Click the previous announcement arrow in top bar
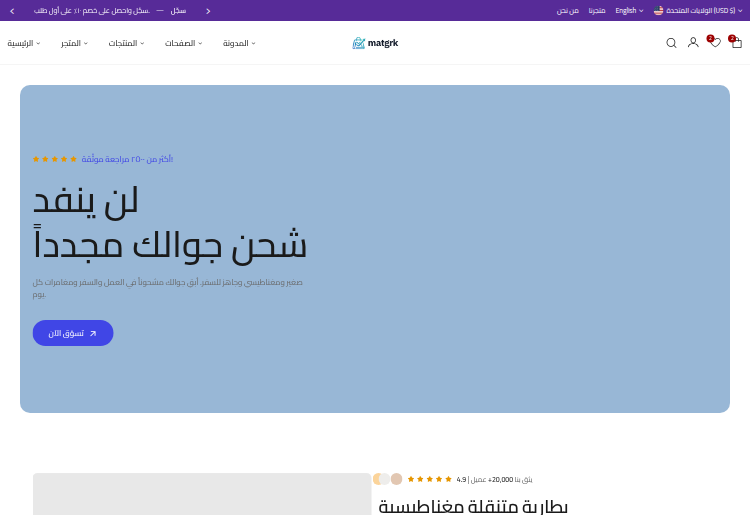 pos(12,11)
